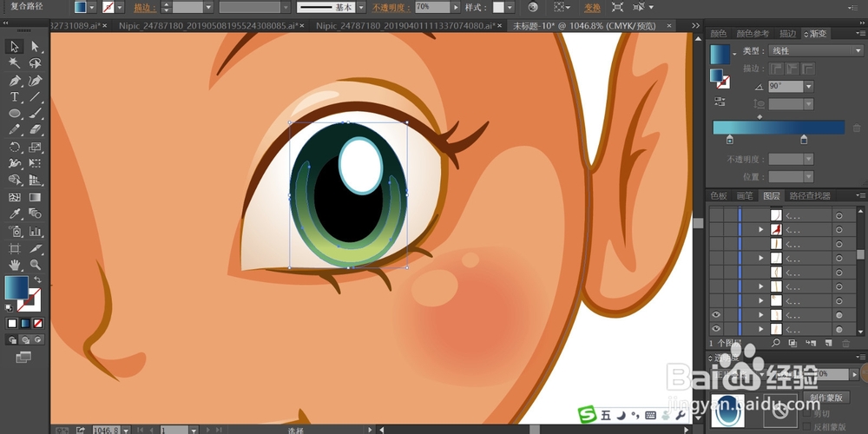Open the zoom level 1046.8 dropdown

point(126,430)
